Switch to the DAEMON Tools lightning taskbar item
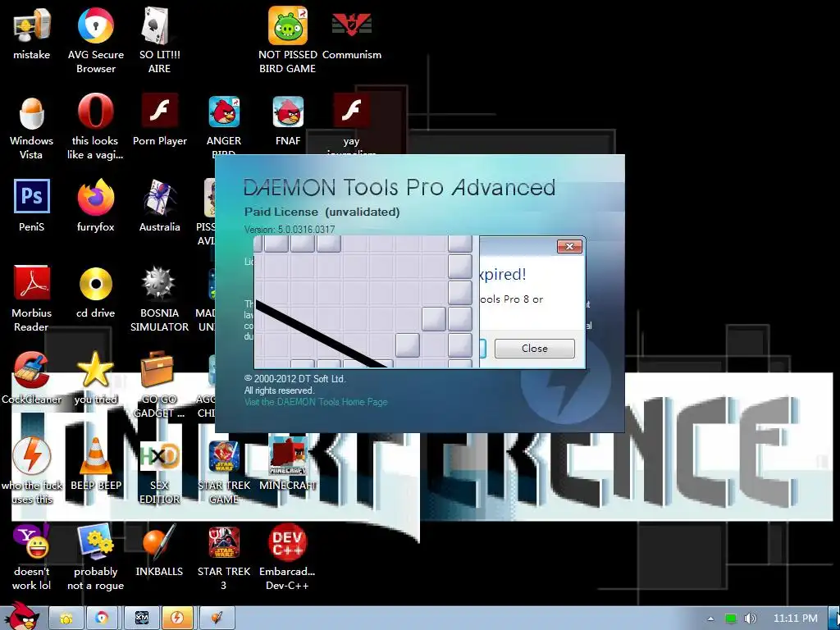 (177, 618)
